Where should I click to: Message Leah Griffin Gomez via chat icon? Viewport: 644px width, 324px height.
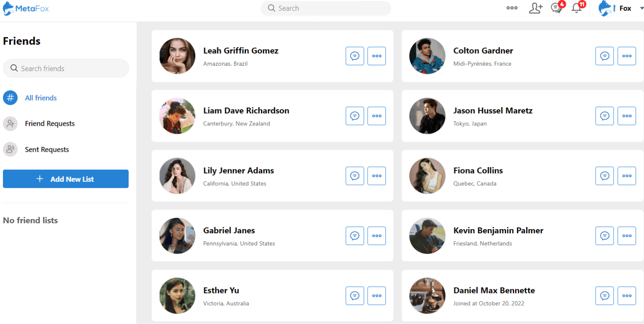(x=355, y=56)
